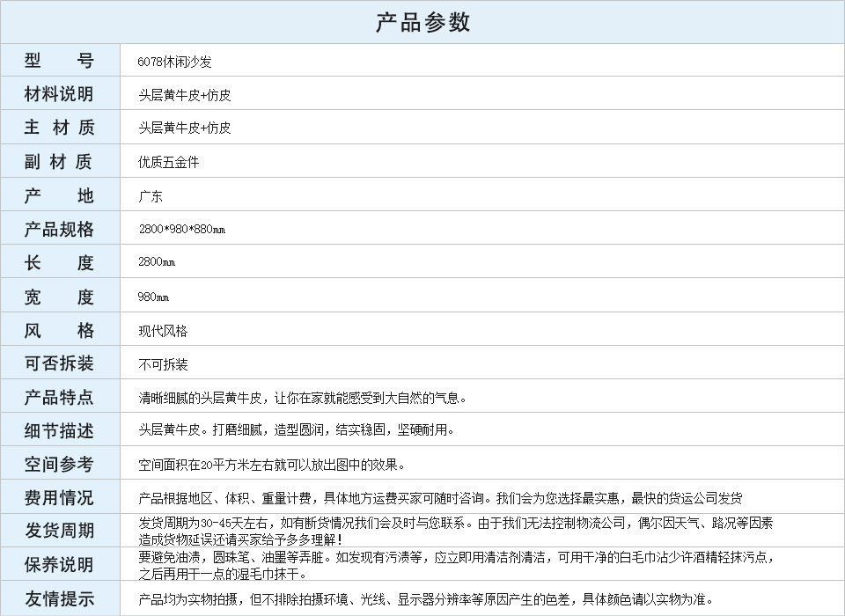Viewport: 845px width, 616px height.
Task: Select the 空间参考 label
Action: (59, 464)
